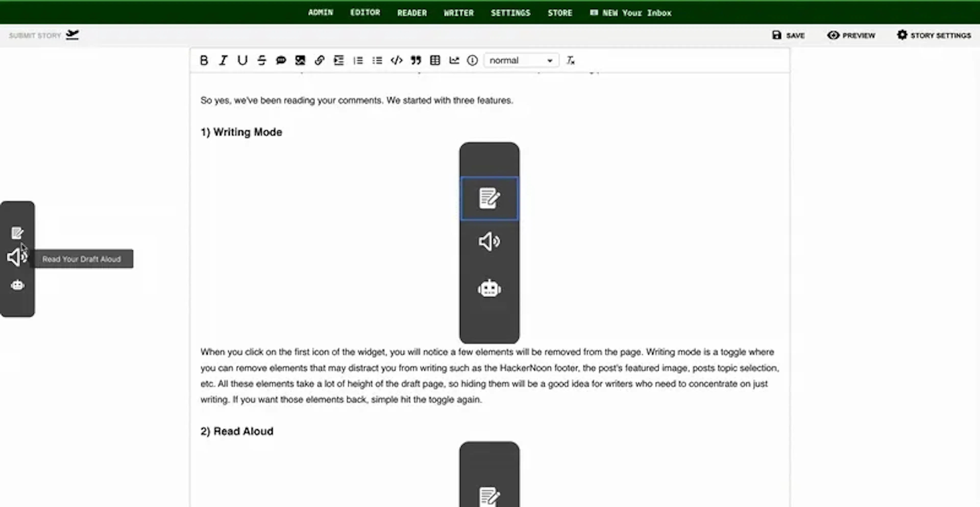Screen dimensions: 980x507
Task: Insert an image using the picture icon
Action: pos(300,60)
